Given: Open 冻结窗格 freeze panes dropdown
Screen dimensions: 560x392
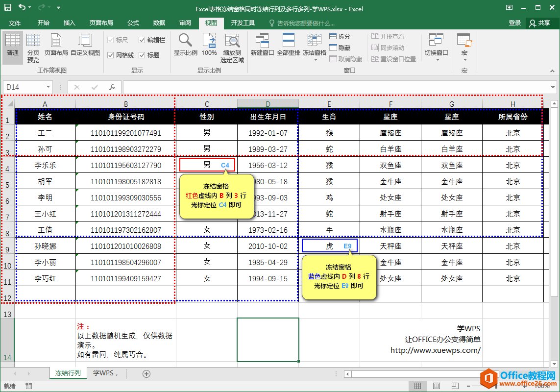Looking at the screenshot, I should [315, 47].
